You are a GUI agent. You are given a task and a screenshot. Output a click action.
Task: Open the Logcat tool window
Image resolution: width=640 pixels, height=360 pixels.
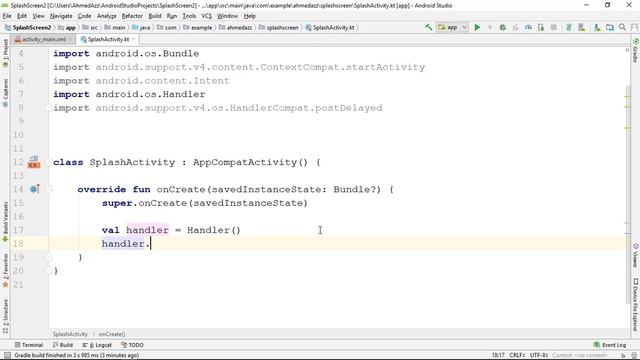[x=97, y=345]
